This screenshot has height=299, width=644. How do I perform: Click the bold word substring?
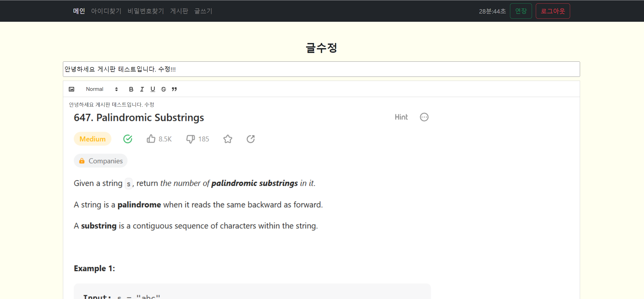click(x=99, y=226)
